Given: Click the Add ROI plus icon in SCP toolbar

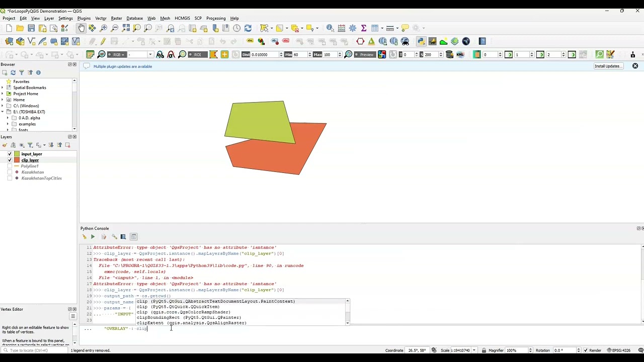Looking at the screenshot, I should click(x=224, y=54).
